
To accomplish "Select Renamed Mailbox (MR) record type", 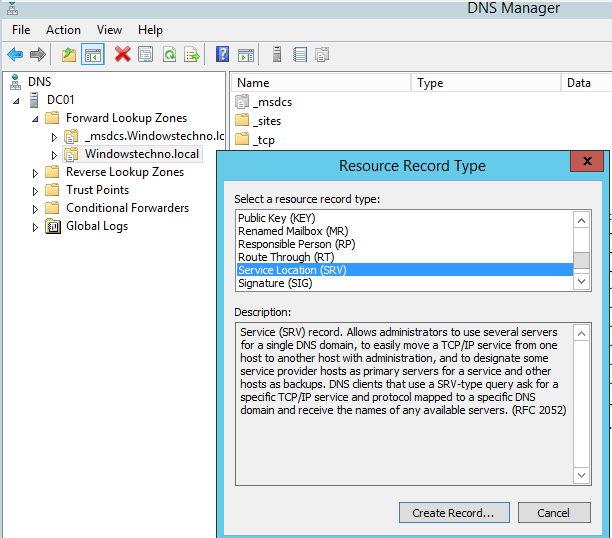I will click(405, 231).
